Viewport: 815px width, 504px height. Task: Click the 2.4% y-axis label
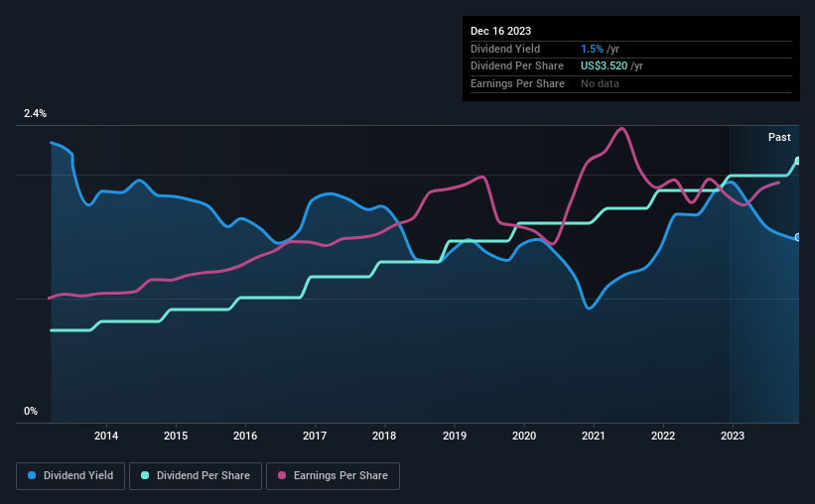tap(35, 113)
